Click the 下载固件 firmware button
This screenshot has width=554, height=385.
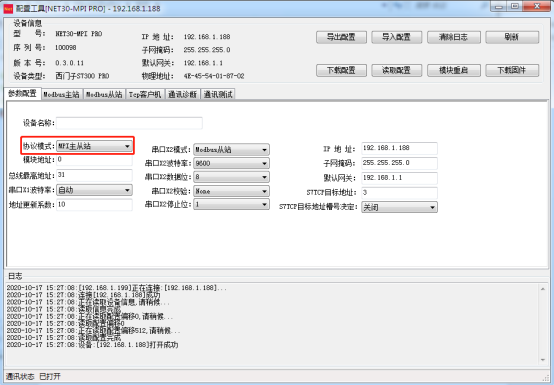coord(512,70)
